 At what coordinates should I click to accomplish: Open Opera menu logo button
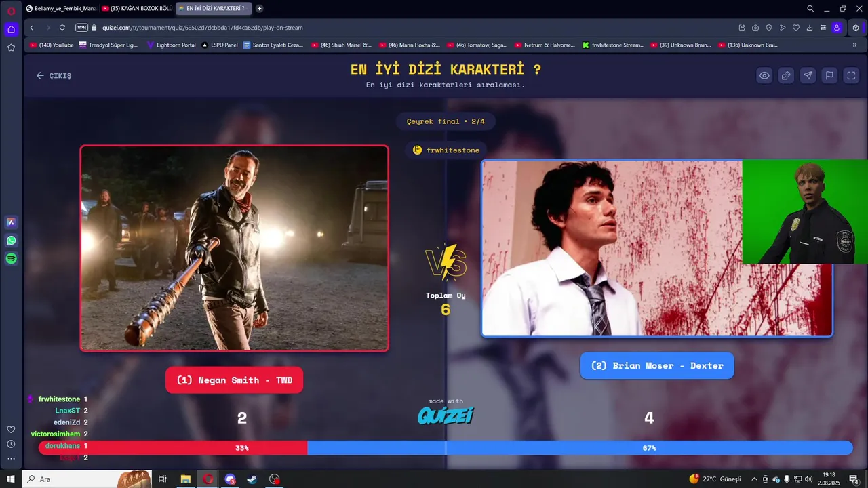(11, 10)
